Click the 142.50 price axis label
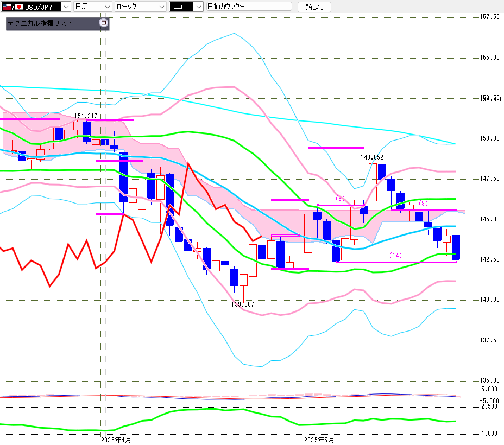This screenshot has width=504, height=445. click(490, 259)
